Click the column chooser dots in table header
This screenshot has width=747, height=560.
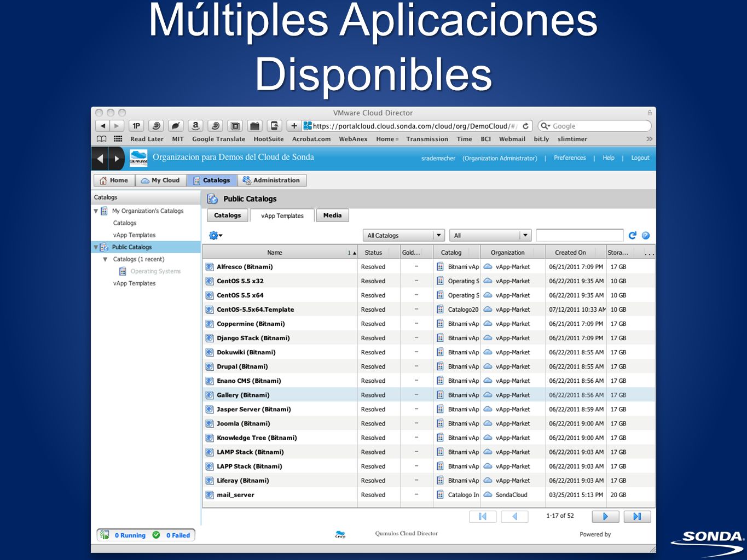(x=649, y=253)
